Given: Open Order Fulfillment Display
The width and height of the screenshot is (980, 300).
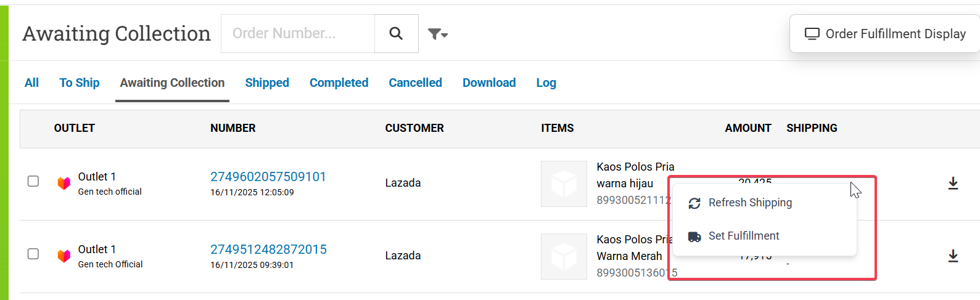Looking at the screenshot, I should coord(885,34).
